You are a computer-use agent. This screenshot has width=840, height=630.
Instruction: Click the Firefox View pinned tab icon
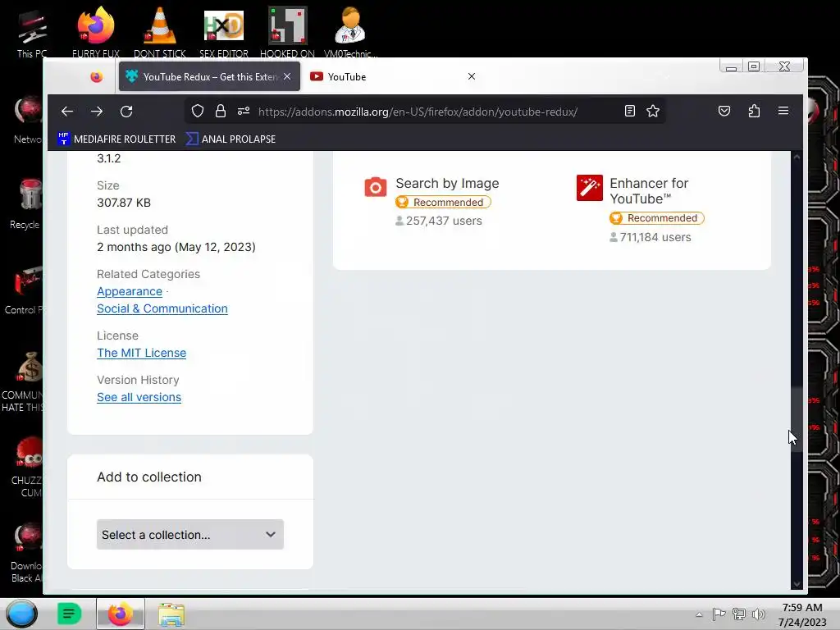tap(97, 76)
